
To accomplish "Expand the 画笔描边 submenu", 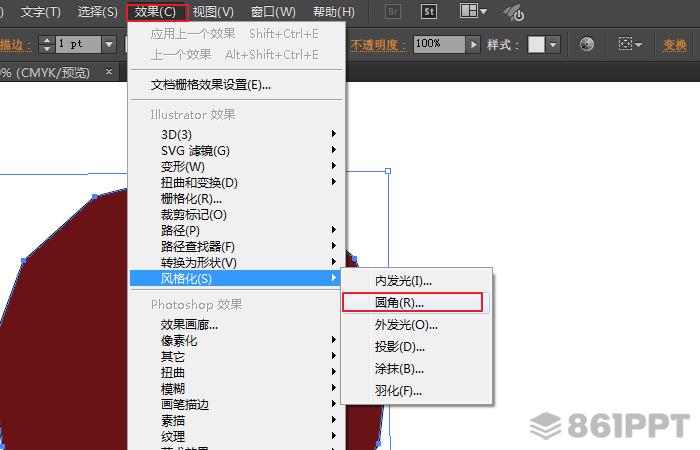I will (x=237, y=404).
